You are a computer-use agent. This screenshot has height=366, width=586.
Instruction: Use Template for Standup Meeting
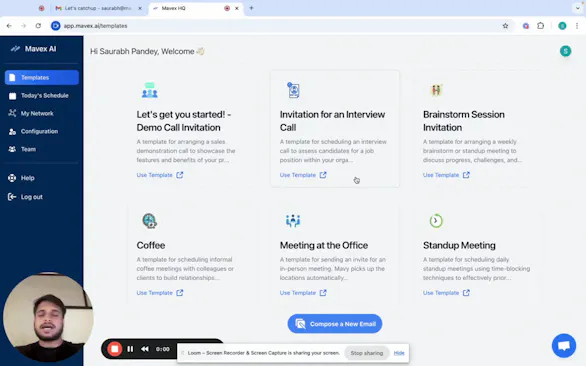tap(446, 293)
